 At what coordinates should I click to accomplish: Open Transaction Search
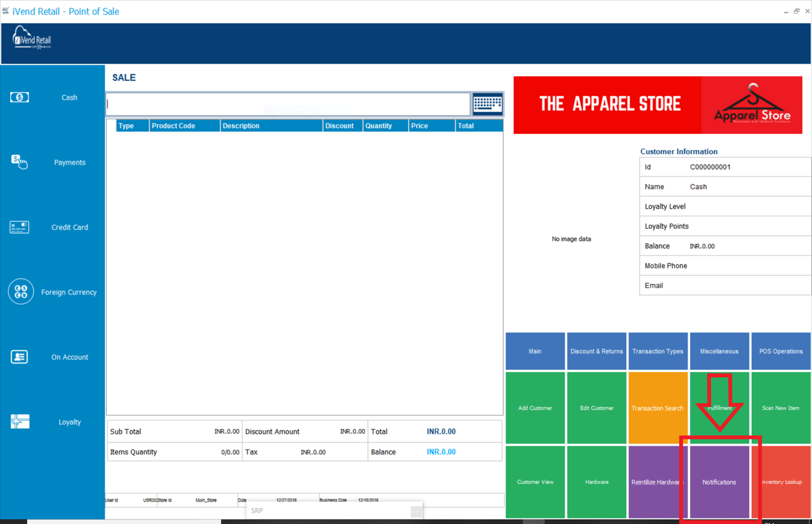[658, 408]
